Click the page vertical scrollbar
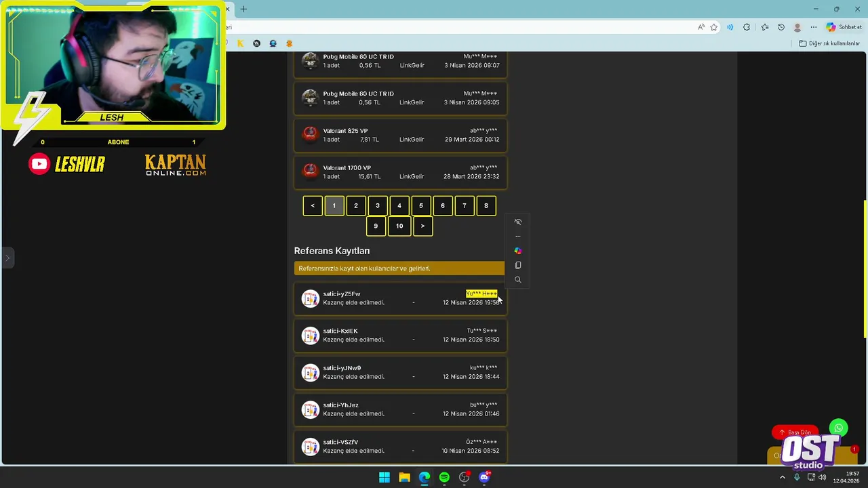Screen dimensions: 868x488 865,268
